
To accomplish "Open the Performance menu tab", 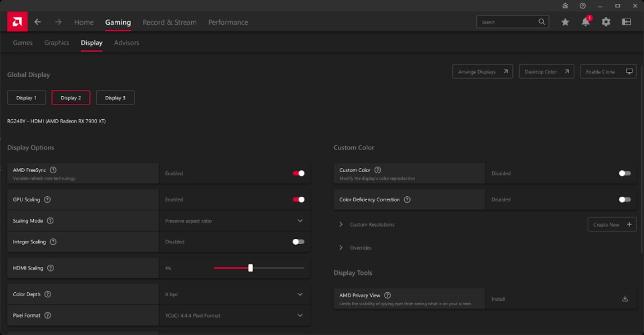I will [x=228, y=22].
